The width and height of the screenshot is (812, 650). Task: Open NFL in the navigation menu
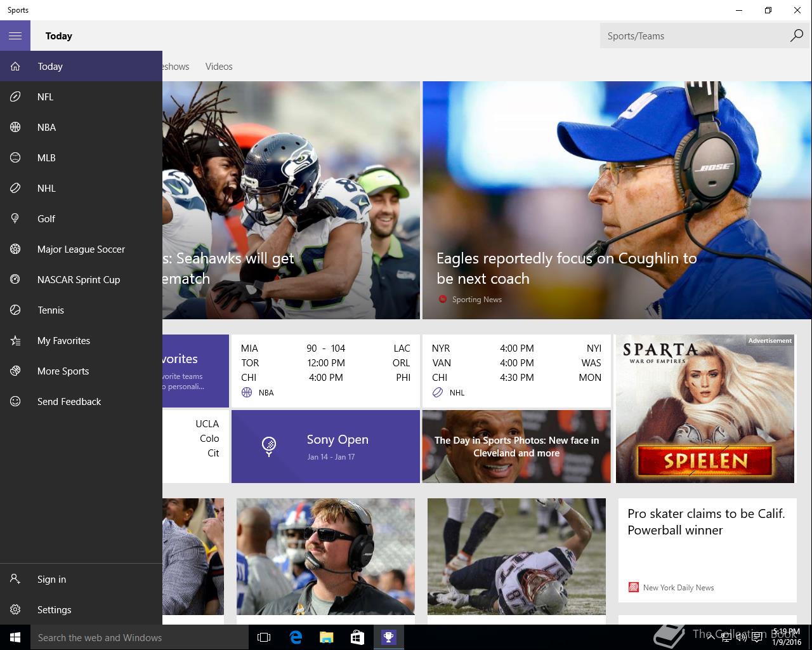coord(81,96)
